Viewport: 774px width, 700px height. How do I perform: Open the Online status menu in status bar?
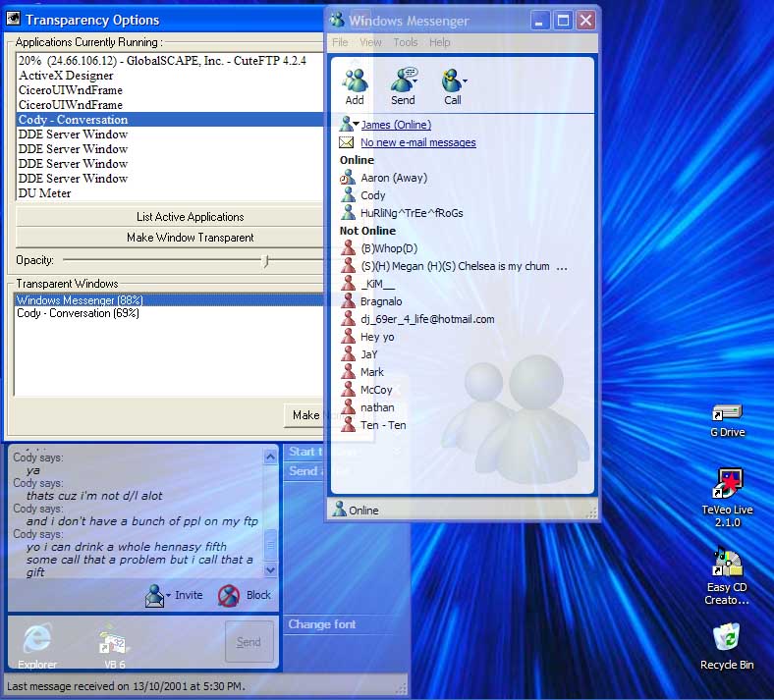[x=357, y=511]
